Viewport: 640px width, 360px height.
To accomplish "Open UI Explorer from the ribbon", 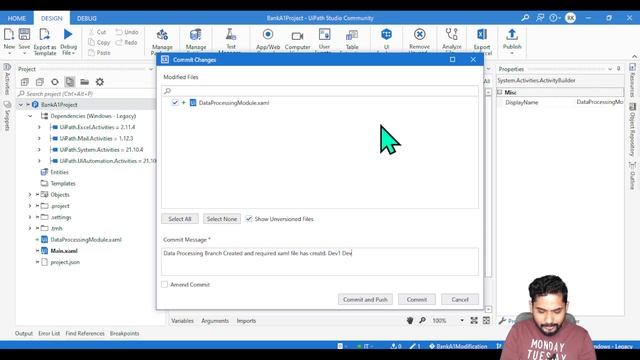I will [x=386, y=35].
